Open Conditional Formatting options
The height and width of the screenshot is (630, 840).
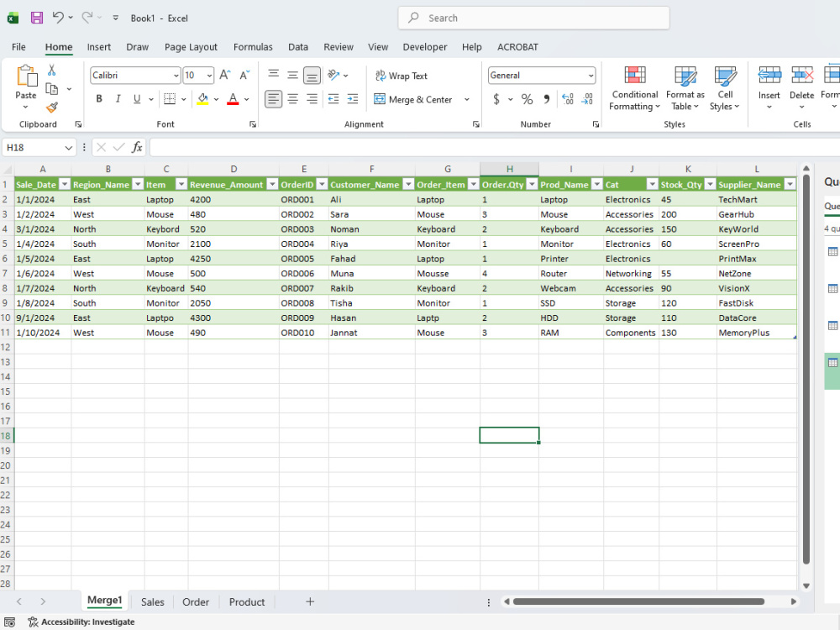(634, 88)
